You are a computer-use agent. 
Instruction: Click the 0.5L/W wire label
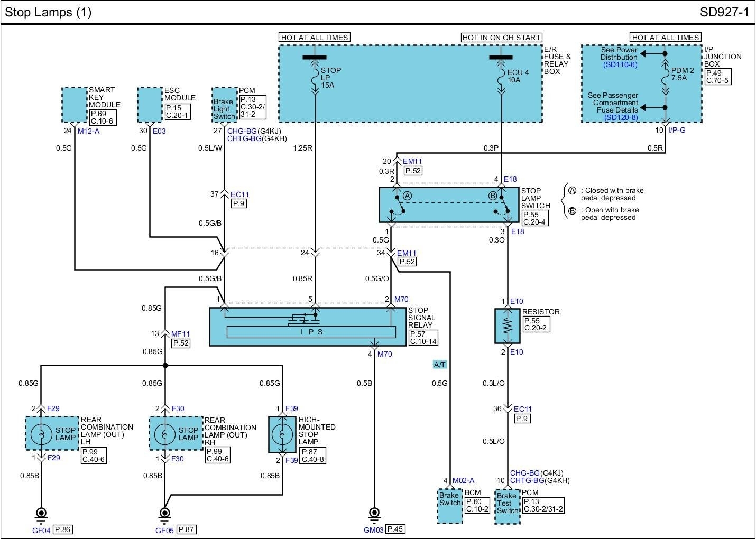coord(210,148)
